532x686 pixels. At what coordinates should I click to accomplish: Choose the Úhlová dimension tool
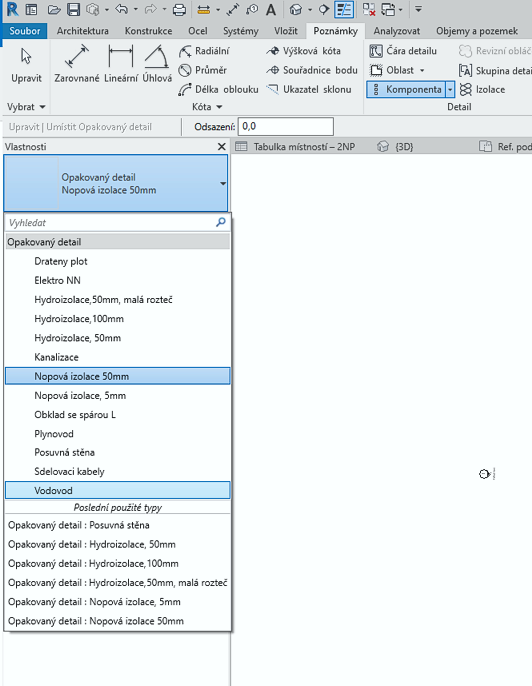pyautogui.click(x=157, y=64)
